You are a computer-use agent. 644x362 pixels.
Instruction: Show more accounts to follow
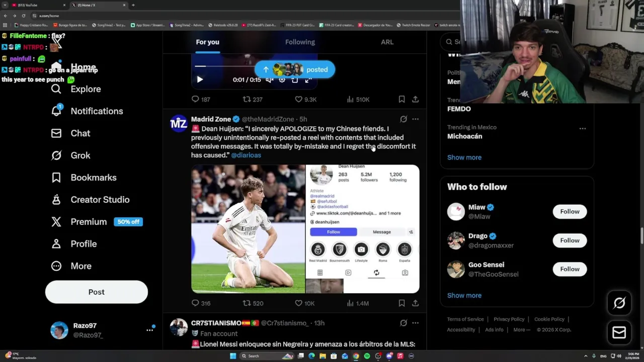[464, 296]
